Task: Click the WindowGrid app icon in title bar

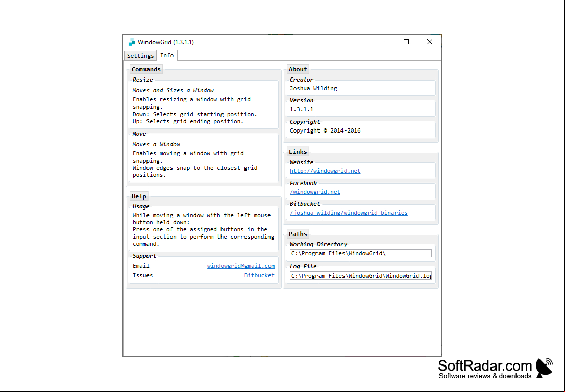Action: (x=132, y=42)
